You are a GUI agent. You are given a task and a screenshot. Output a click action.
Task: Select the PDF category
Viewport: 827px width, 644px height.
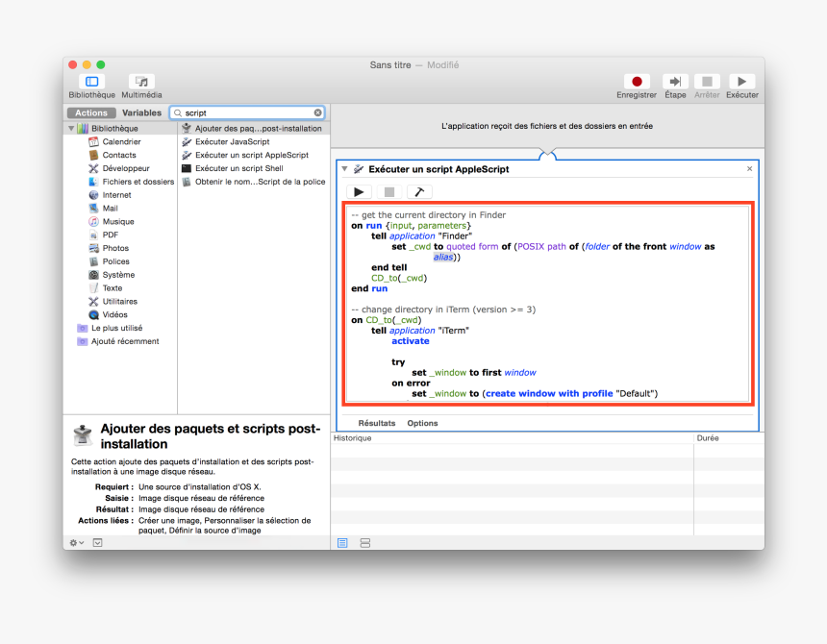[111, 235]
